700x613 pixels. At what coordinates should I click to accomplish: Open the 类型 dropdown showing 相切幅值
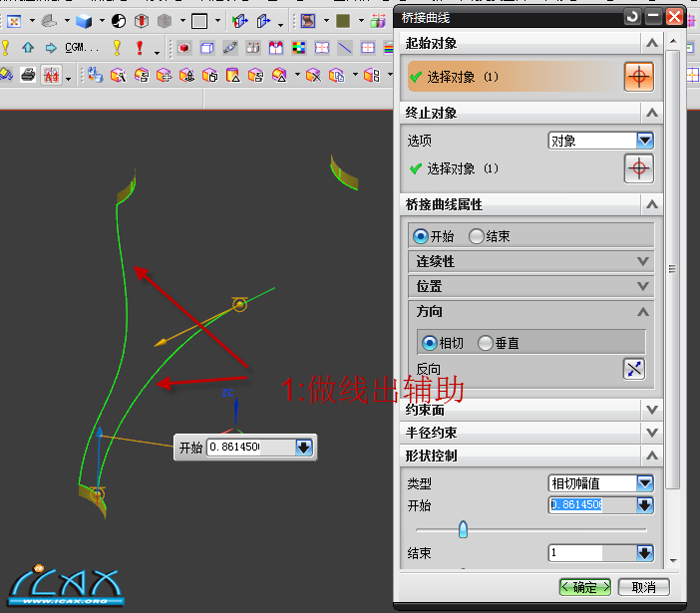coord(644,483)
